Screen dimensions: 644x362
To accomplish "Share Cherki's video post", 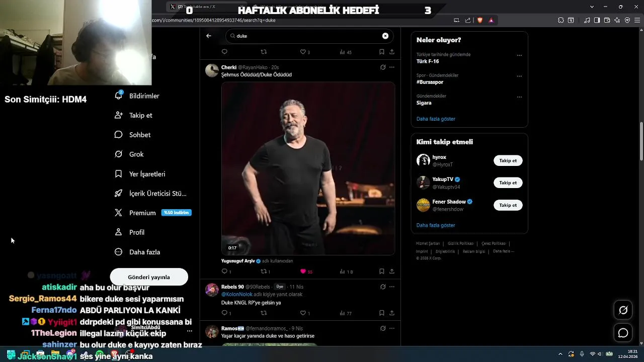I will (392, 271).
